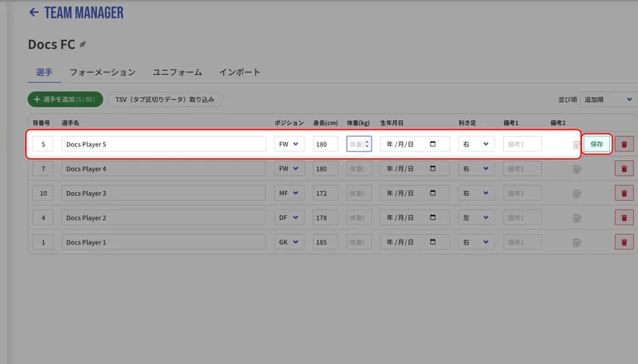Image resolution: width=638 pixels, height=364 pixels.
Task: Click the back arrow beside TEAM MANAGER
Action: pyautogui.click(x=33, y=13)
